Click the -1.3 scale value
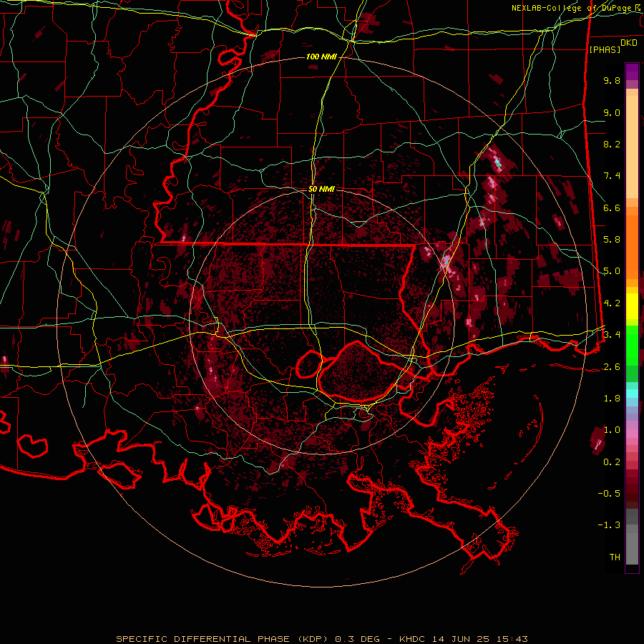The height and width of the screenshot is (644, 644). [x=609, y=525]
